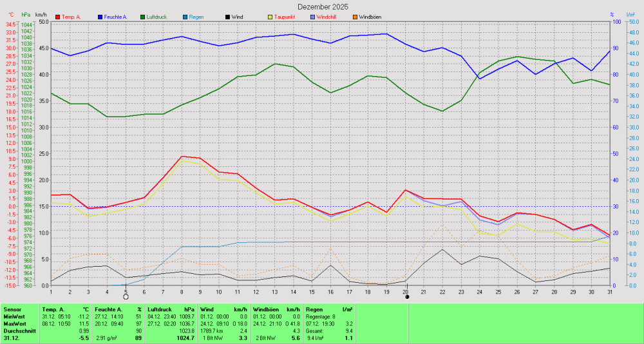Click the new moon symbol below day 20
This screenshot has height=344, width=644.
click(x=407, y=297)
